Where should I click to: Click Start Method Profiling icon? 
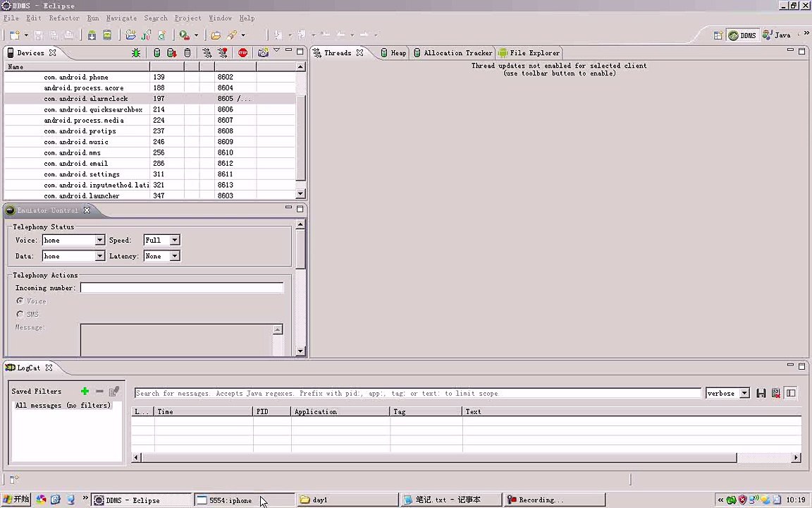[223, 52]
